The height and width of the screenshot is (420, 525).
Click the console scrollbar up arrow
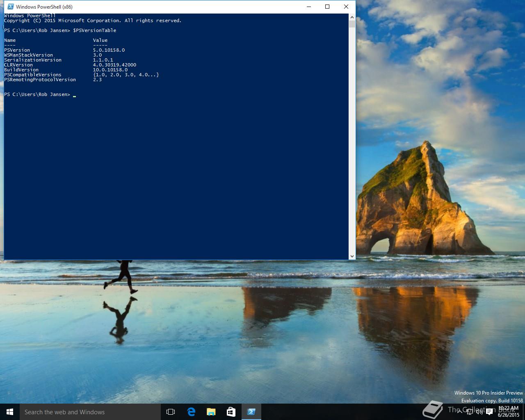click(x=352, y=17)
